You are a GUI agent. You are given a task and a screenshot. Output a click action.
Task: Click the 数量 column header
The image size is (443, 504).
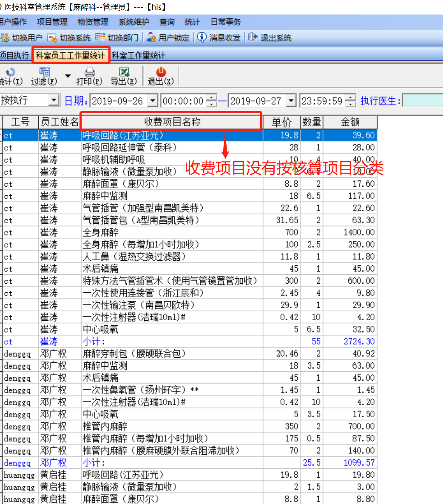[x=312, y=122]
